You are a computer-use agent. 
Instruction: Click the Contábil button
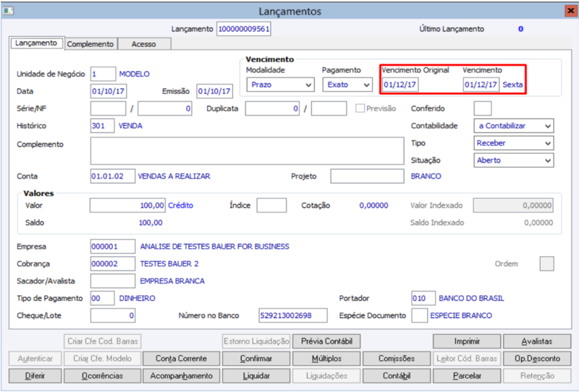click(x=397, y=376)
